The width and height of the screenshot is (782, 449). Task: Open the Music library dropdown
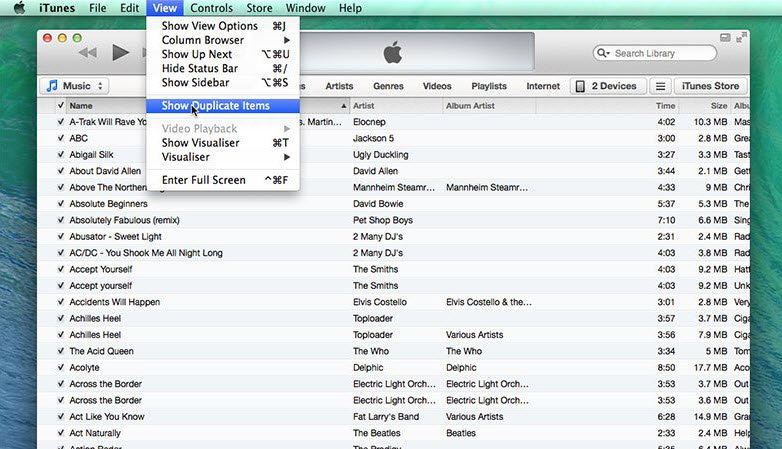pyautogui.click(x=74, y=86)
